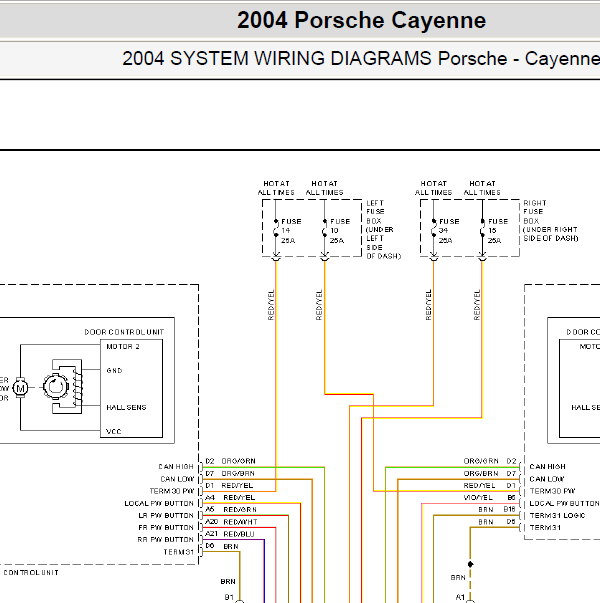Click the blue RED/BLU wire segment
Screen dimensions: 600x603
pyautogui.click(x=264, y=571)
